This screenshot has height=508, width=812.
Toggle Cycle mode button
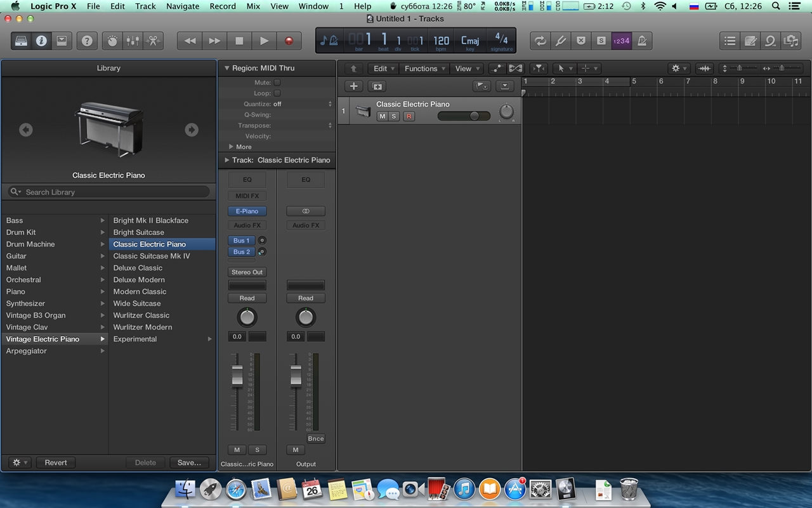(540, 41)
